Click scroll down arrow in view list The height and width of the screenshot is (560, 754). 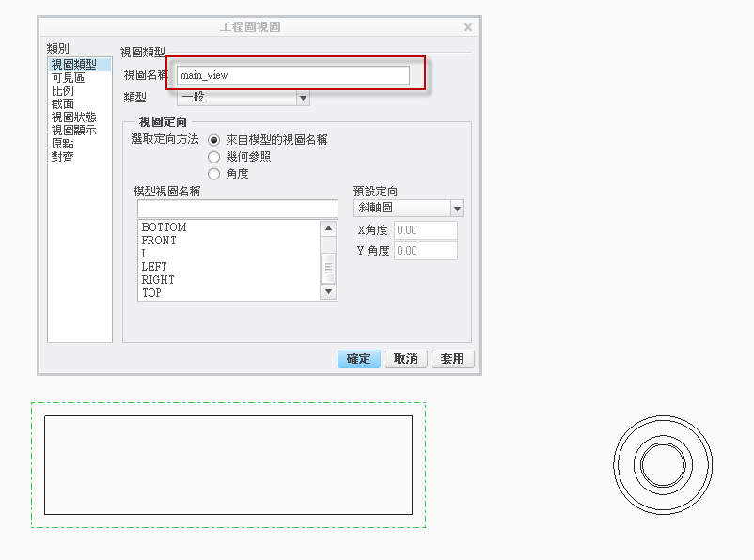click(328, 292)
